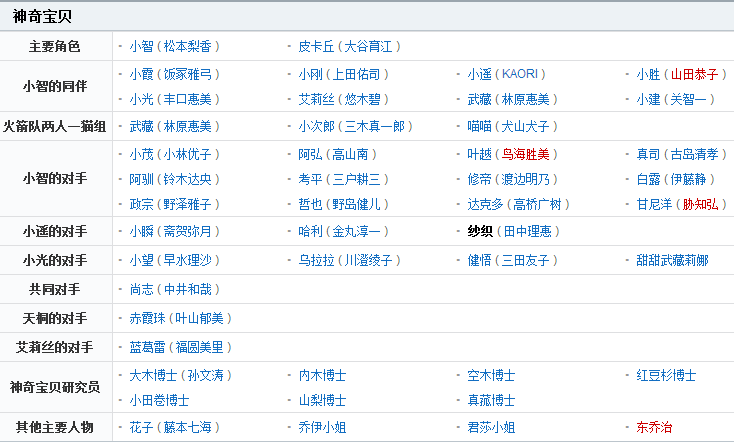The height and width of the screenshot is (443, 734).
Task: Follow the 田中理惠 link
Action: tap(528, 231)
